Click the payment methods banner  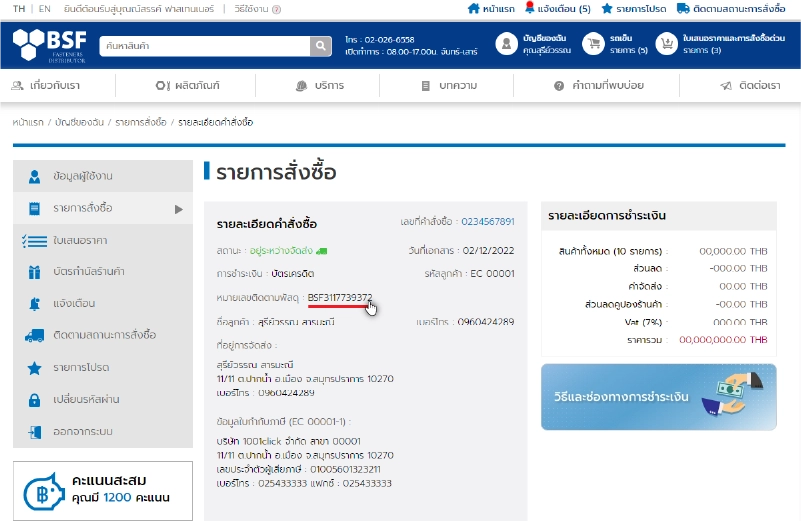(658, 397)
